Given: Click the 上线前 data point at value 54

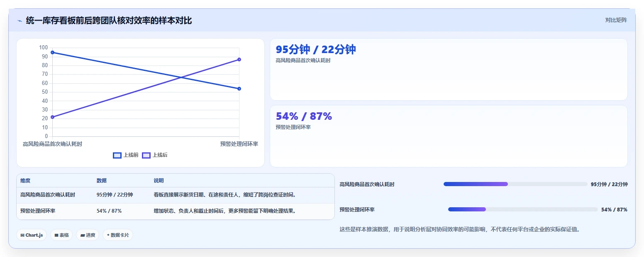Looking at the screenshot, I should (239, 89).
